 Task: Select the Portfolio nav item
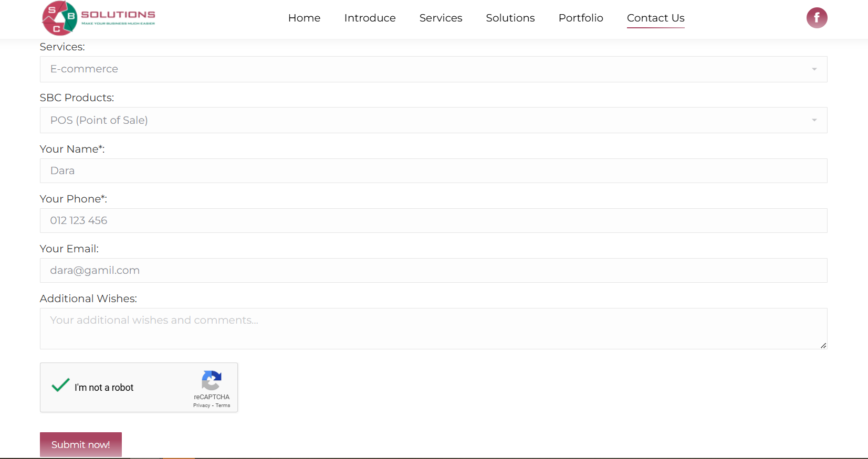click(x=581, y=18)
